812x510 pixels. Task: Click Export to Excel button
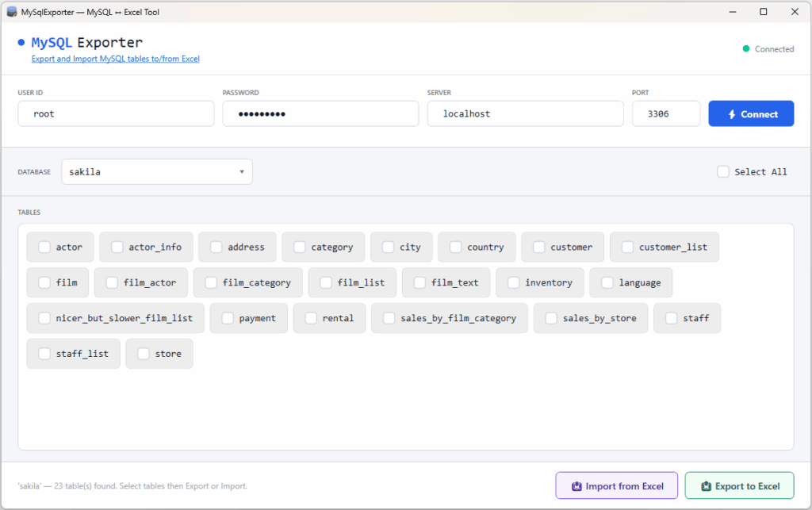tap(740, 485)
